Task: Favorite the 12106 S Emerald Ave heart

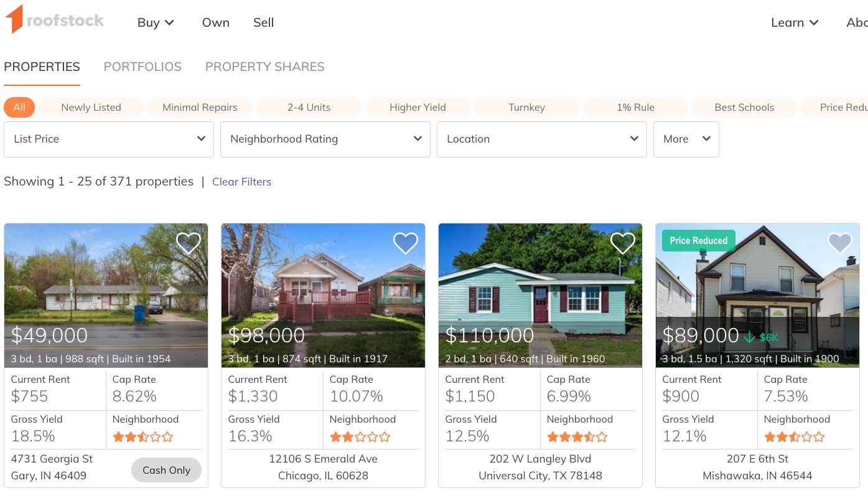Action: coord(405,243)
